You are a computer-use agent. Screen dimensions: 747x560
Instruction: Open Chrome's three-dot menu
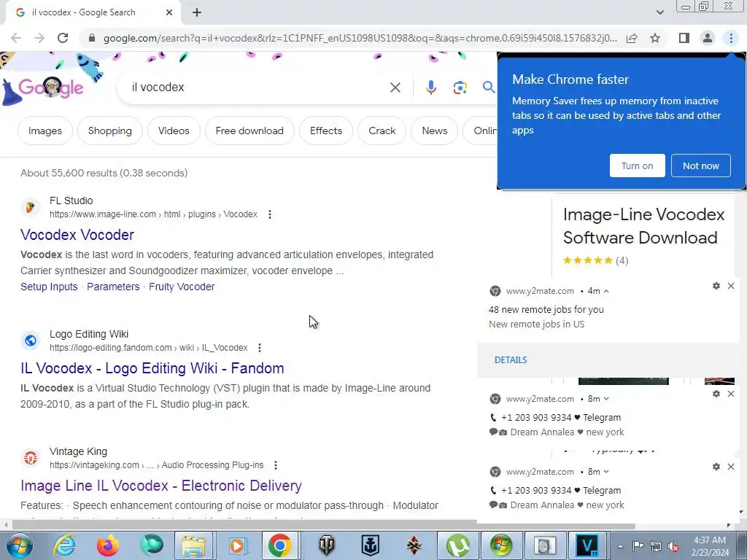pos(731,38)
